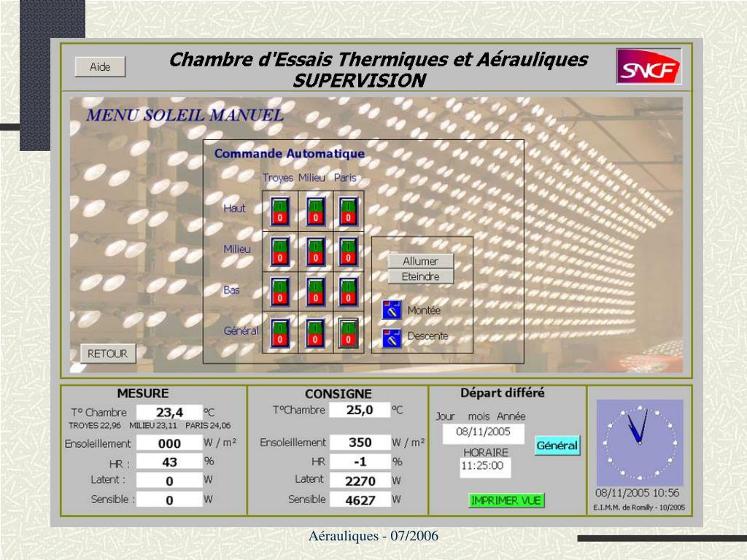The width and height of the screenshot is (747, 560).
Task: Click the Montée icon
Action: click(392, 310)
